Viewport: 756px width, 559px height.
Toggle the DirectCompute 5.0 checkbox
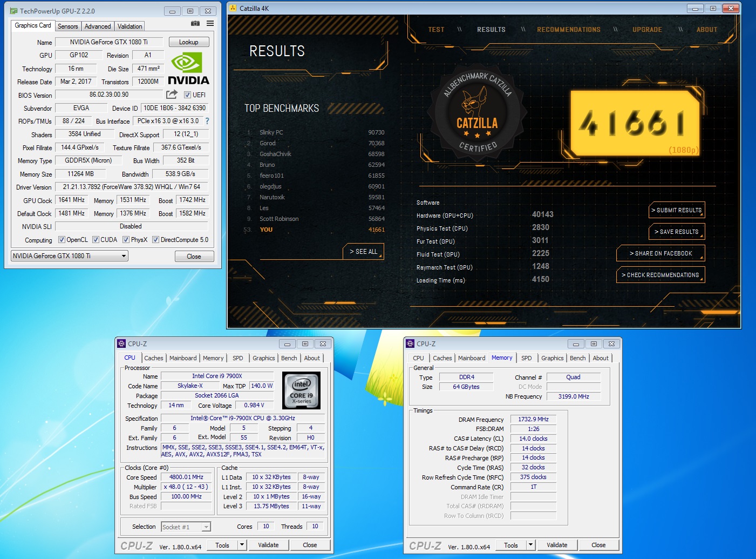click(x=155, y=240)
